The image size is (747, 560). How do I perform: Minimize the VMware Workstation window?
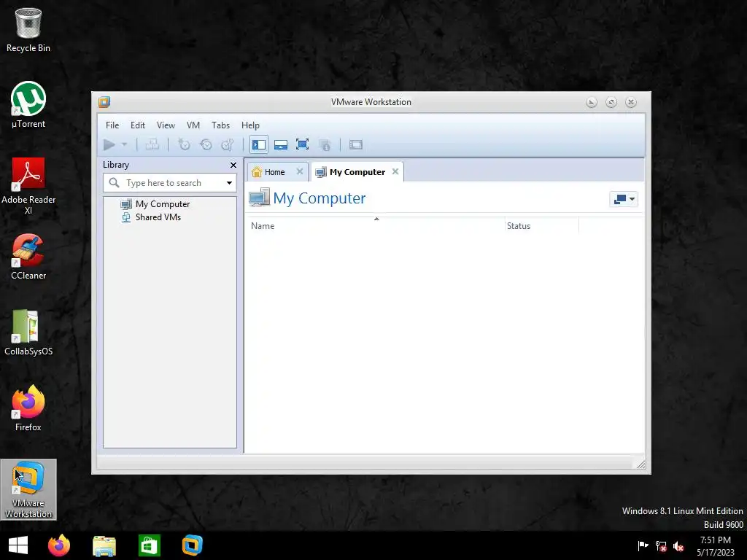(x=591, y=102)
